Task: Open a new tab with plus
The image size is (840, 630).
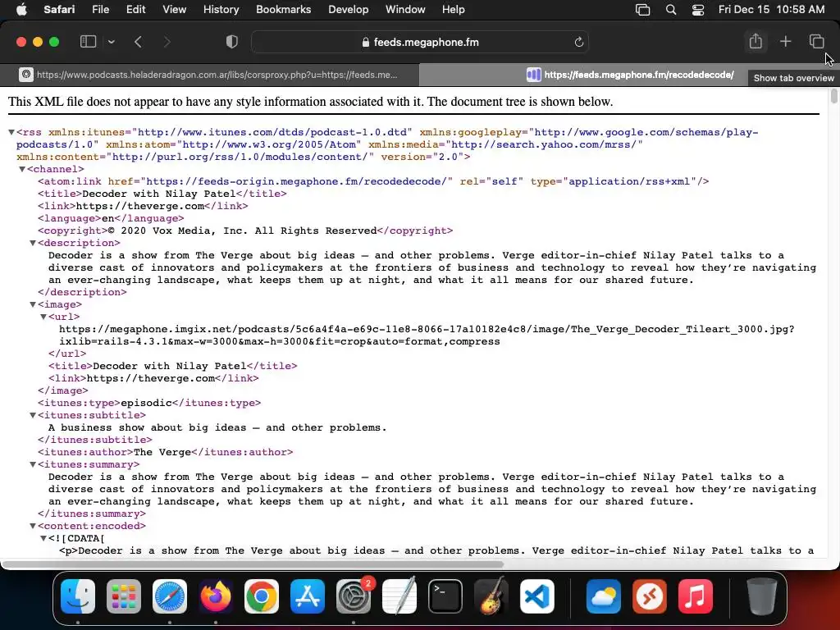Action: click(x=785, y=41)
